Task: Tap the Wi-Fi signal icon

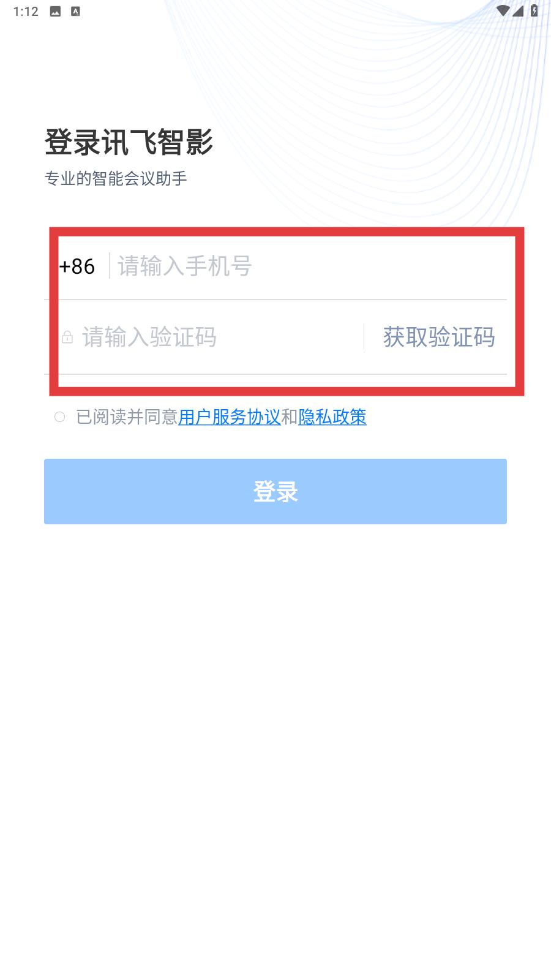Action: (503, 10)
